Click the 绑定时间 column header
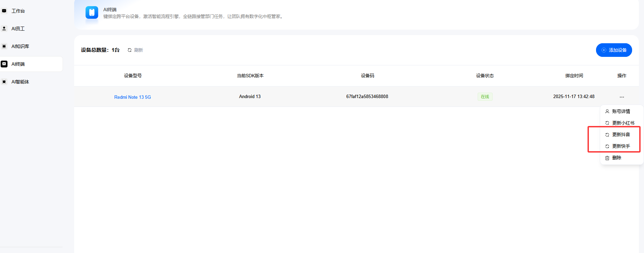 (x=574, y=76)
